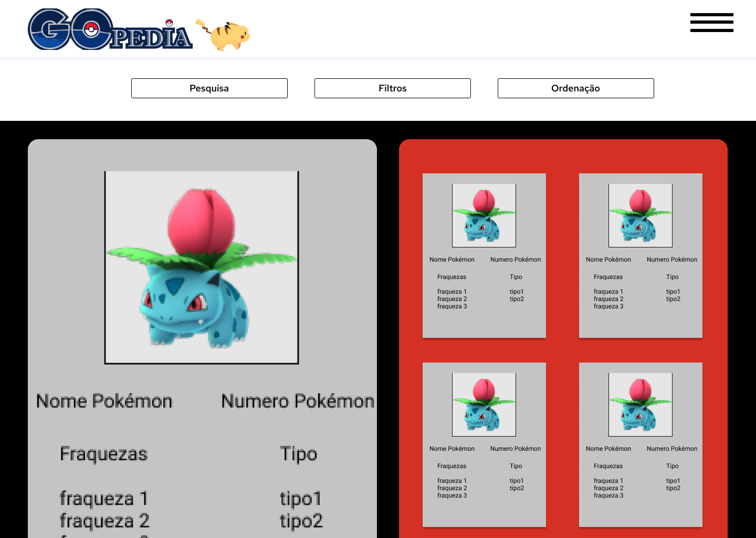
Task: Click 'Nome Pokémon' in bottom-left small card
Action: tap(452, 449)
